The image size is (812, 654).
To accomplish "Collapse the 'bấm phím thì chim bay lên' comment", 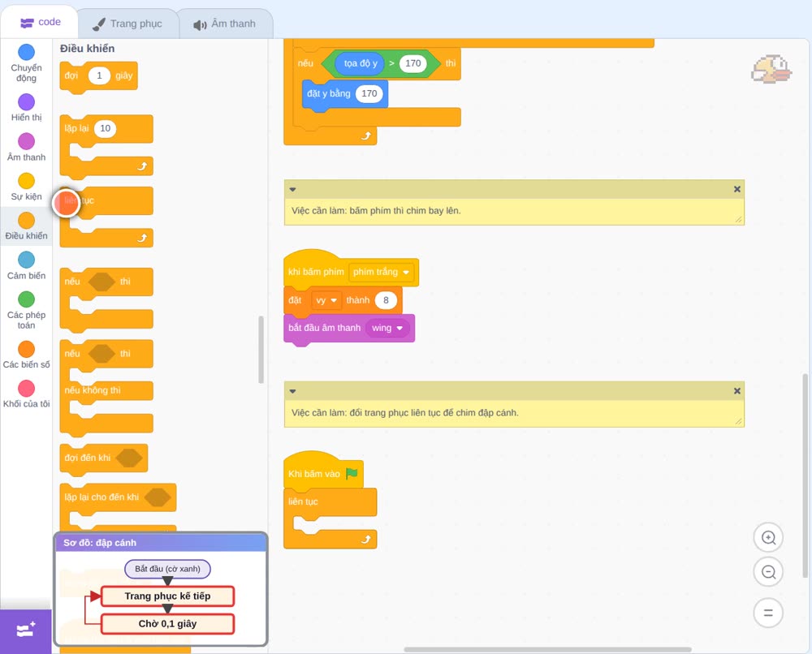I will pos(292,189).
